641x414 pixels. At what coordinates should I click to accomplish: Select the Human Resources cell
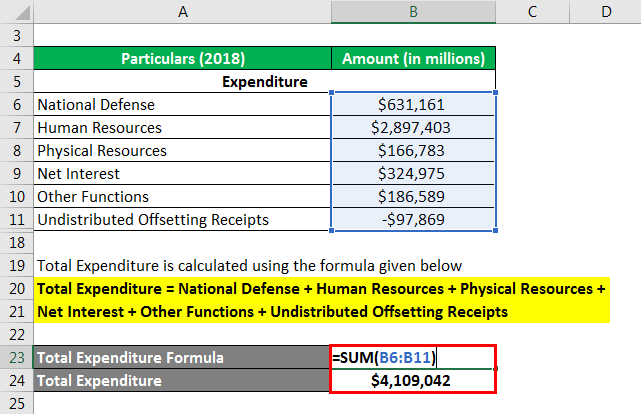(182, 128)
